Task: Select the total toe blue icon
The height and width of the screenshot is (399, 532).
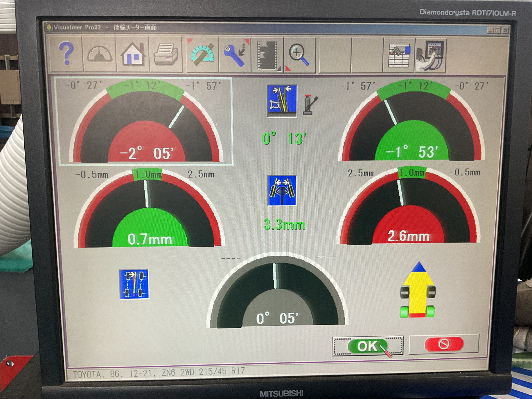Action: pyautogui.click(x=282, y=191)
